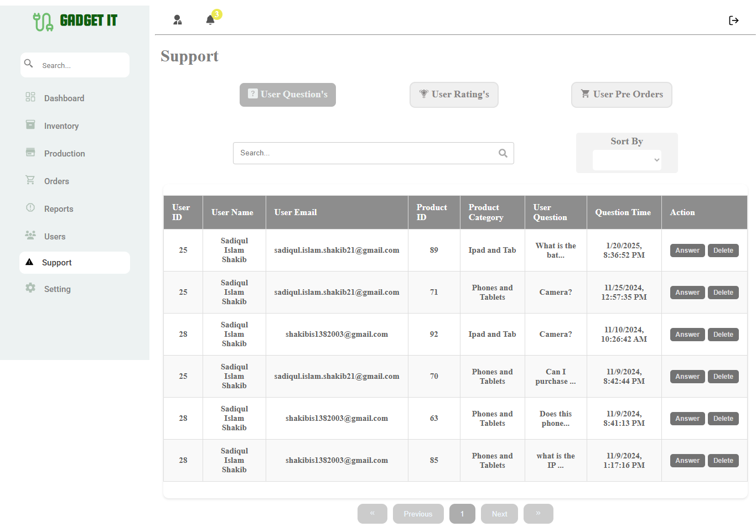This screenshot has height=532, width=756.
Task: Open the notification bell with 3 alerts
Action: (x=210, y=20)
